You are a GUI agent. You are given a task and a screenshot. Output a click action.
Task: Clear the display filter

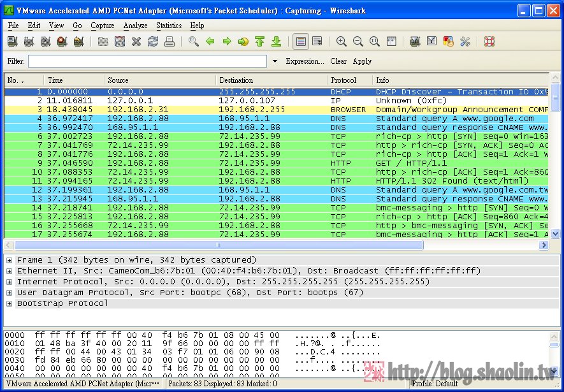[338, 61]
